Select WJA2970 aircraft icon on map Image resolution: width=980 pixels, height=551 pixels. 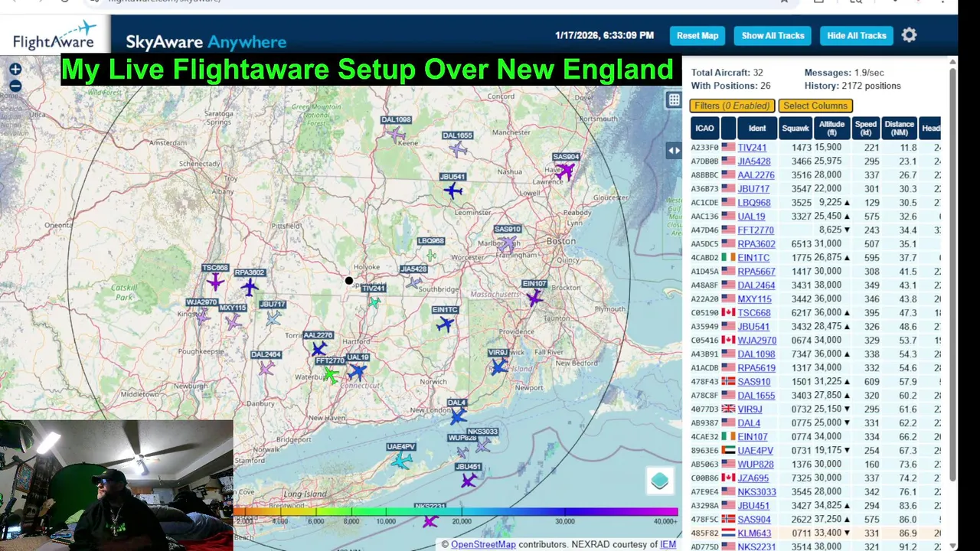(202, 316)
